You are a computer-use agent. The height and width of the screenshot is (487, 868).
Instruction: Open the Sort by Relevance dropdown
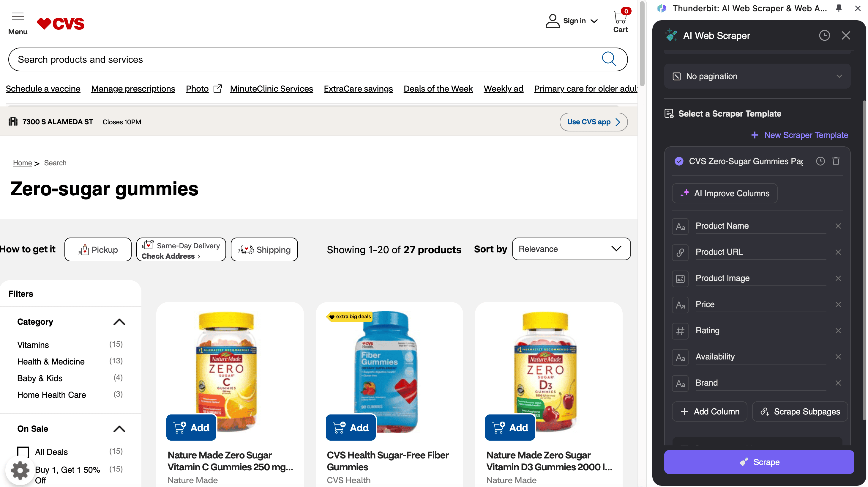(571, 249)
